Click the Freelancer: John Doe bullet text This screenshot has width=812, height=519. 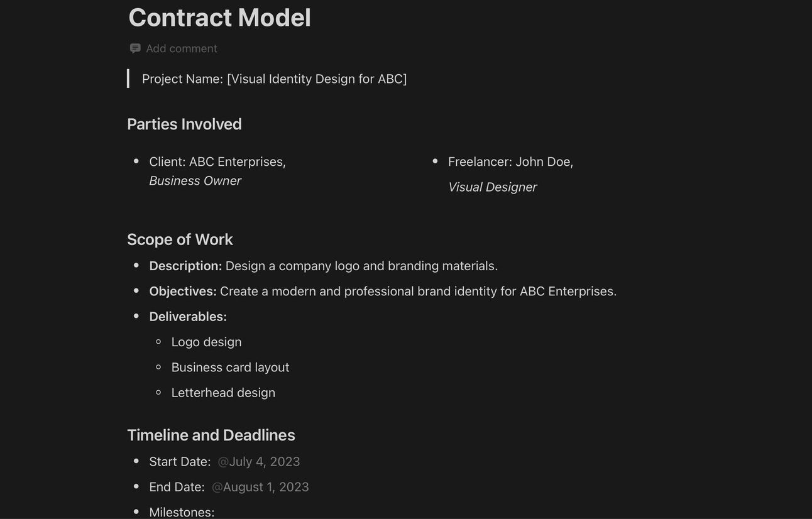[511, 161]
